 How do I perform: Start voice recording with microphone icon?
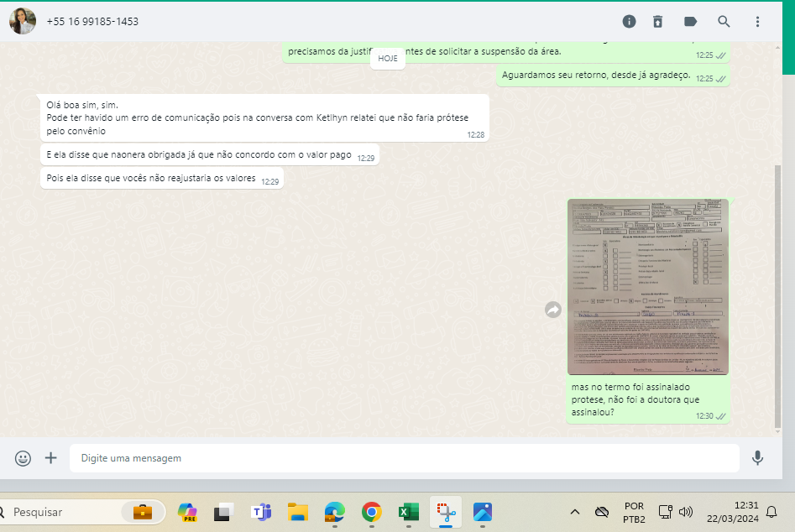(x=757, y=458)
